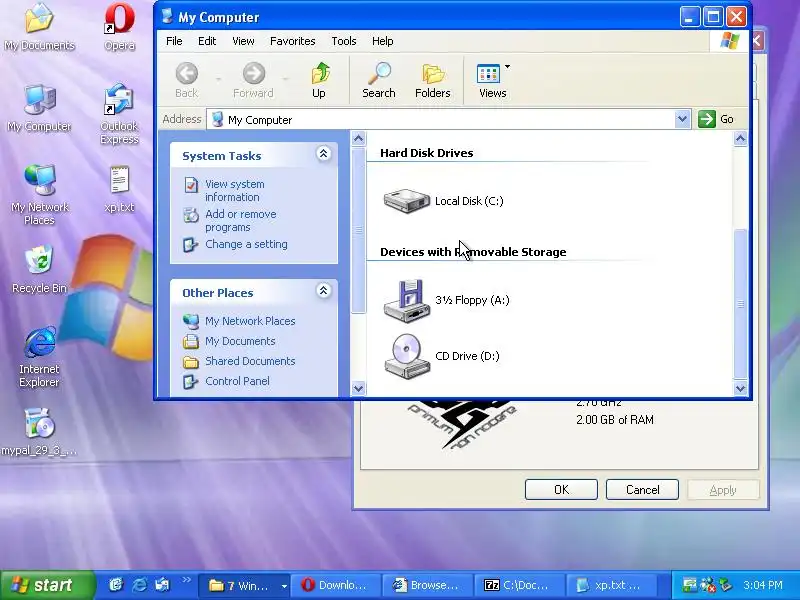This screenshot has height=600, width=800.
Task: Switch to Opera Downloads taskbar button
Action: click(x=335, y=585)
